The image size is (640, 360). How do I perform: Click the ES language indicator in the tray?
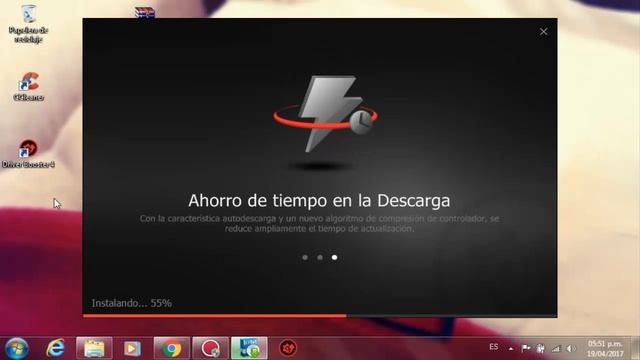click(x=493, y=347)
